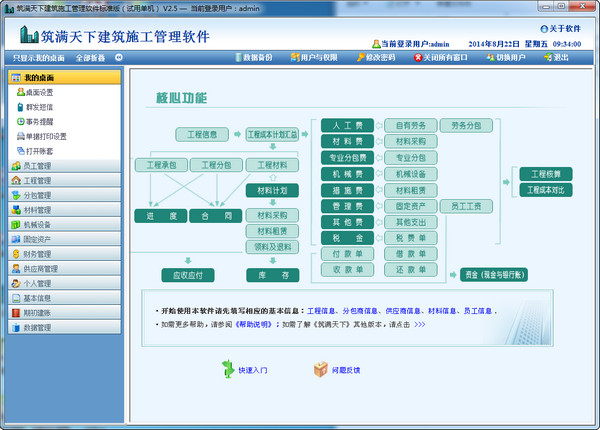Open the 员工工资 button
Viewport: 600px width, 430px height.
(466, 206)
